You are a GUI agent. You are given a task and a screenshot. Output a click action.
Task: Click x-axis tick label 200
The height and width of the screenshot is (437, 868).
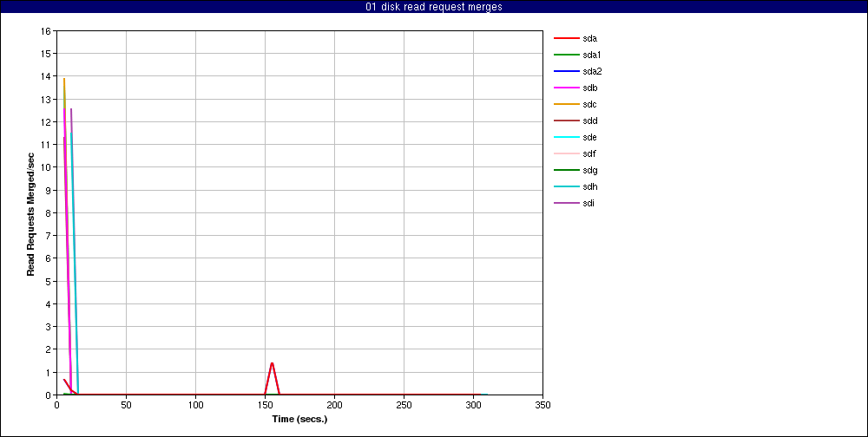(334, 405)
